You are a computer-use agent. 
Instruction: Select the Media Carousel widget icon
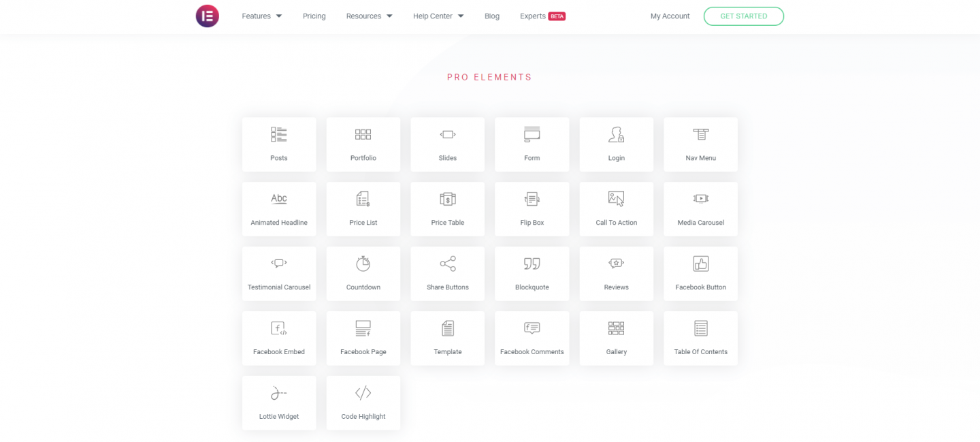tap(701, 199)
